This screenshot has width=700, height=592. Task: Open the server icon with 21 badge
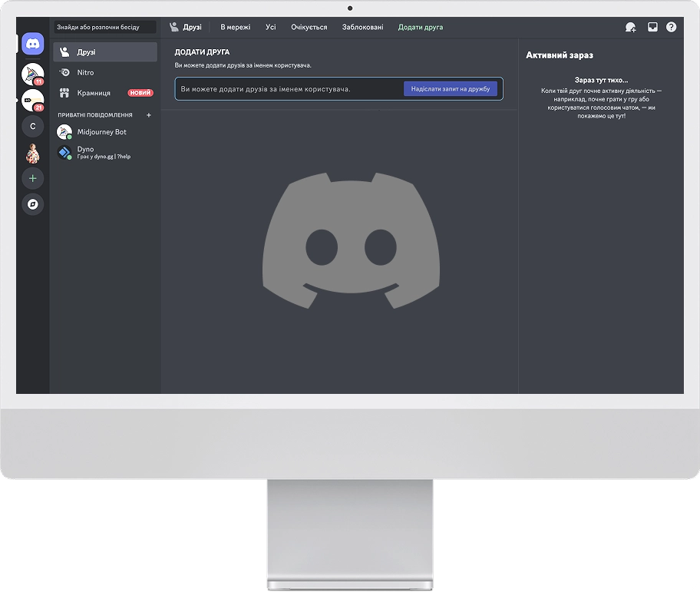(x=32, y=100)
